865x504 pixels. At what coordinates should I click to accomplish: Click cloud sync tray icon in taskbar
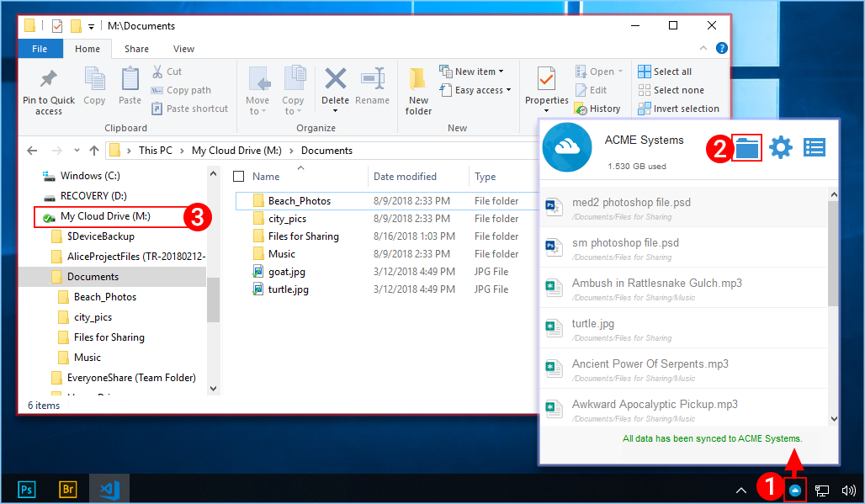[x=795, y=491]
